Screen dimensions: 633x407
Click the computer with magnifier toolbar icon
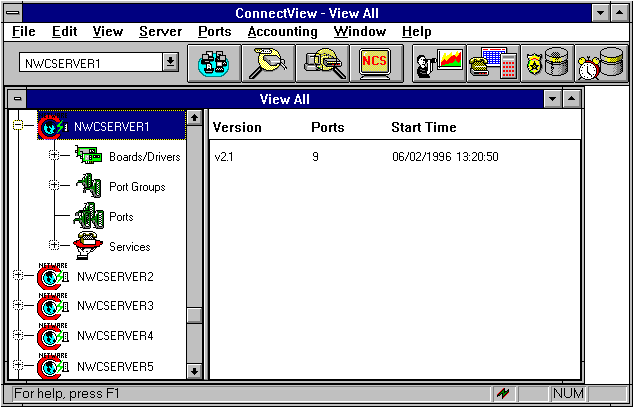click(322, 62)
